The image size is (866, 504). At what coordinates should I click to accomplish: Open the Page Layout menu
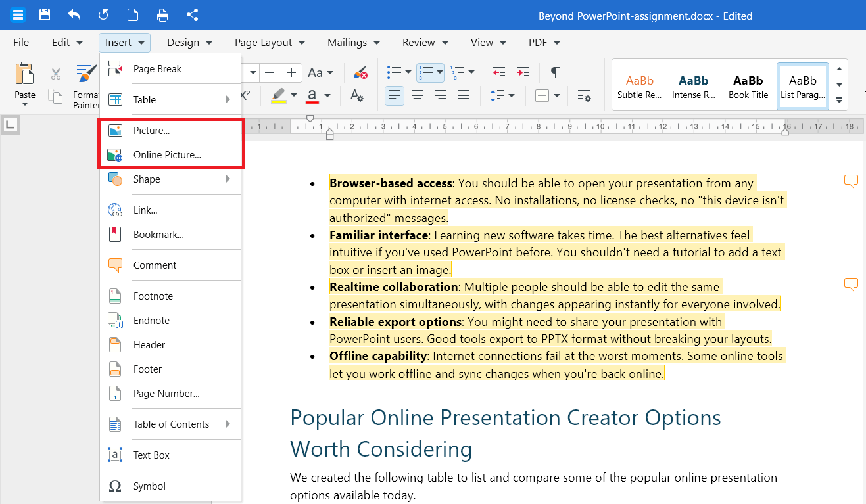click(x=270, y=43)
